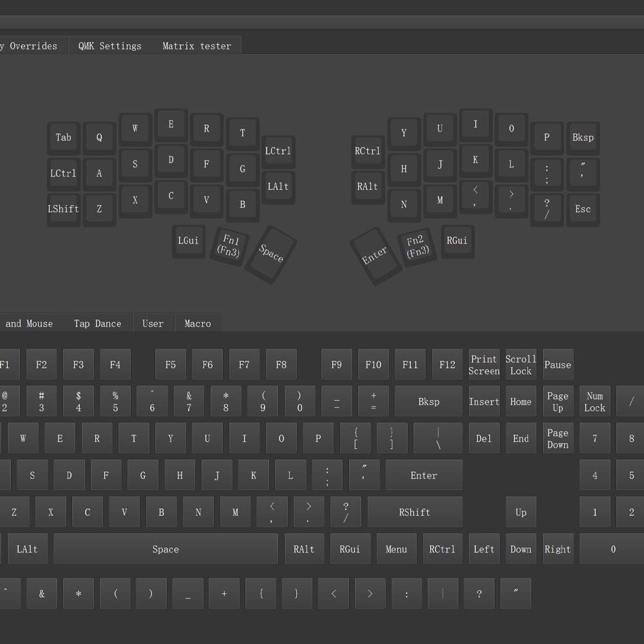Open the QMK Settings tab
This screenshot has height=644, width=644.
pyautogui.click(x=109, y=46)
